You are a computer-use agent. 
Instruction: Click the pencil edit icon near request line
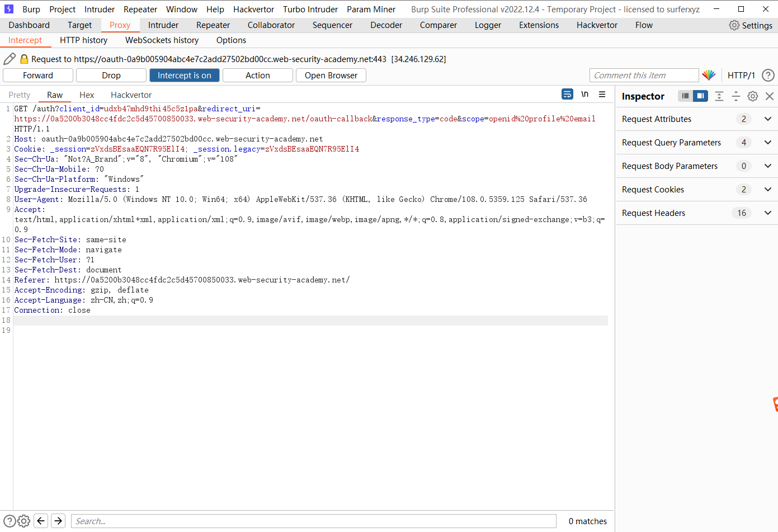click(x=10, y=59)
